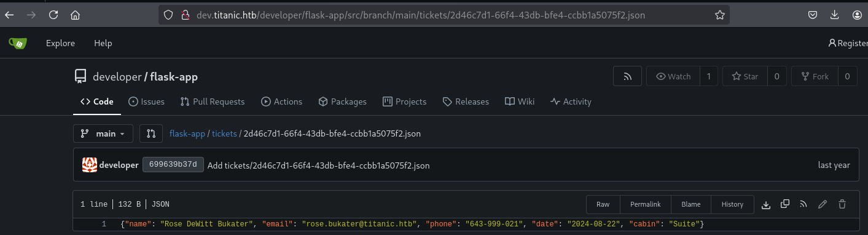Viewport: 868px width, 235px height.
Task: Open the browser downloads icon
Action: point(834,15)
